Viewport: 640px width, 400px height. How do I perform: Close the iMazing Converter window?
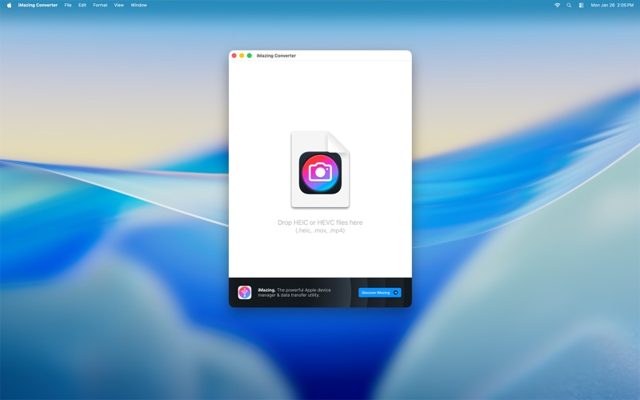(234, 56)
